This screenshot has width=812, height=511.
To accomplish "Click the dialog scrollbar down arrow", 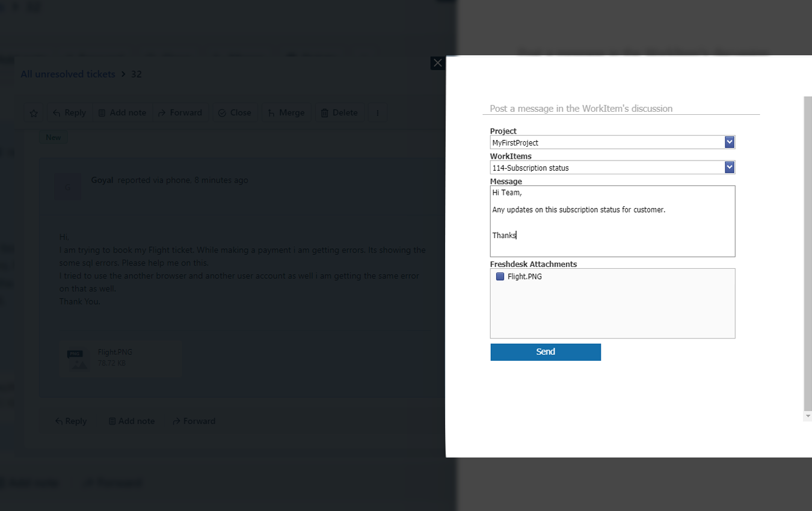I will pos(808,416).
